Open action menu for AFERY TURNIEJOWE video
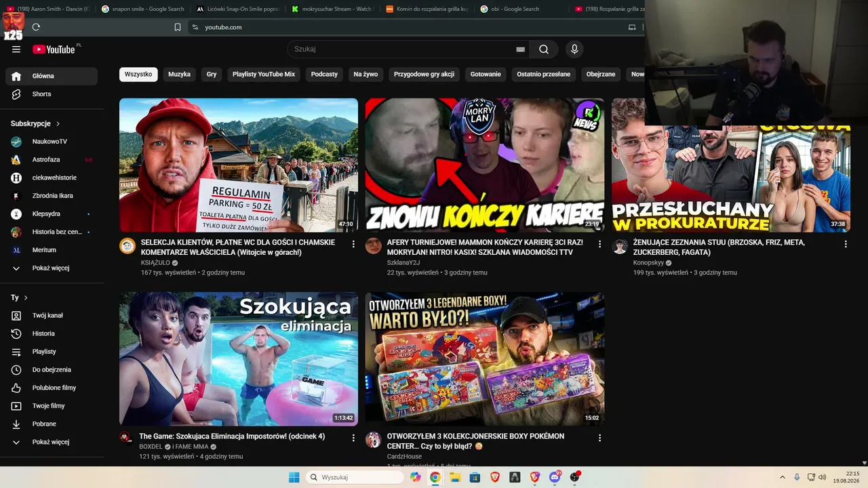Screen dimensions: 868x488 point(599,243)
